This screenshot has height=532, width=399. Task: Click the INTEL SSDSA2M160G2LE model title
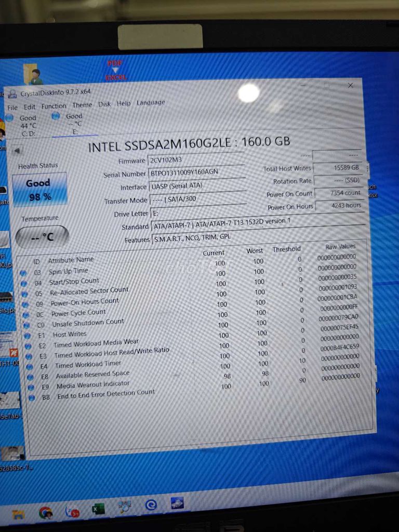[189, 144]
